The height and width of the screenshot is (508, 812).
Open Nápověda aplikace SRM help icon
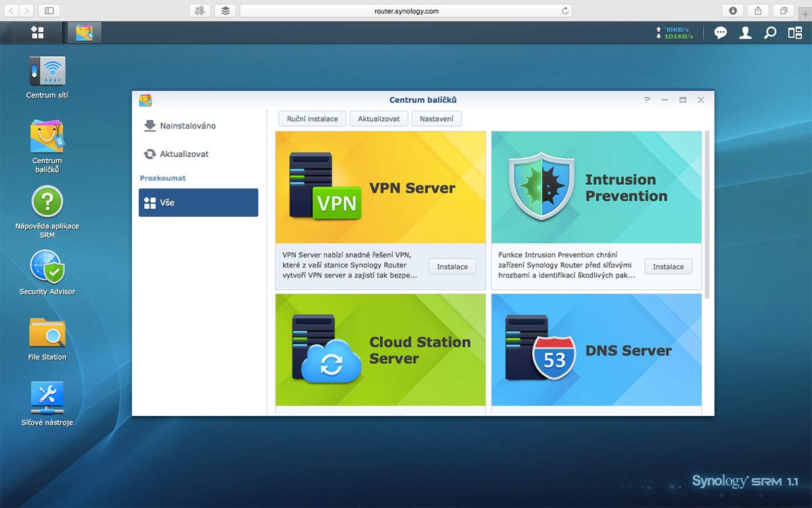(x=47, y=202)
